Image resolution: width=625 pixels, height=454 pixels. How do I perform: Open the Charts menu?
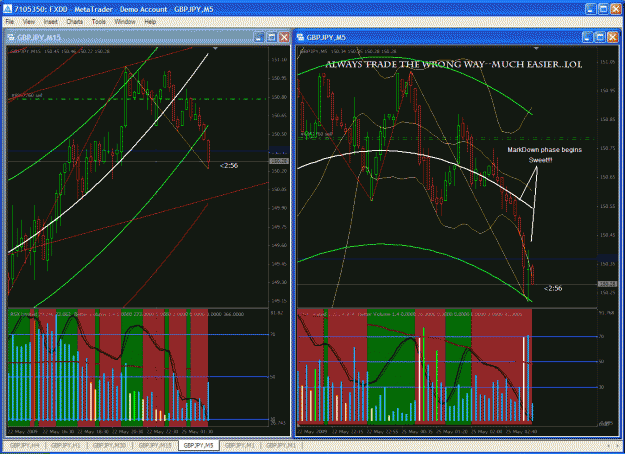[75, 22]
